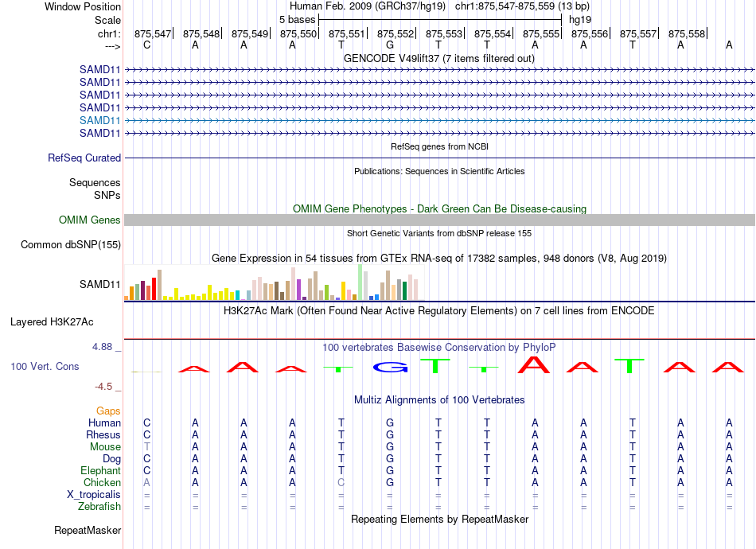Open the H3K27Ac Mark ENCODE track title
The image size is (756, 549).
439,310
